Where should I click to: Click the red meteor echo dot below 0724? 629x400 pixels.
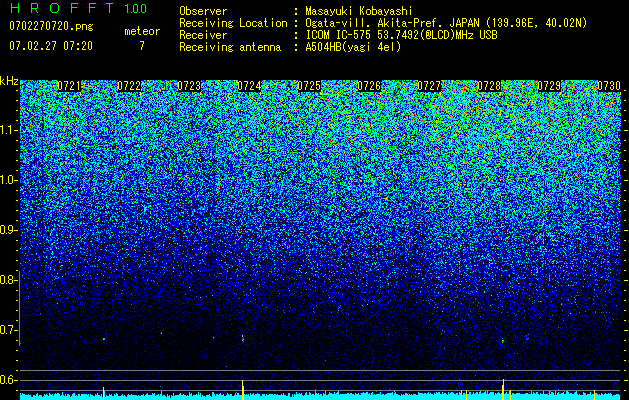click(x=243, y=339)
